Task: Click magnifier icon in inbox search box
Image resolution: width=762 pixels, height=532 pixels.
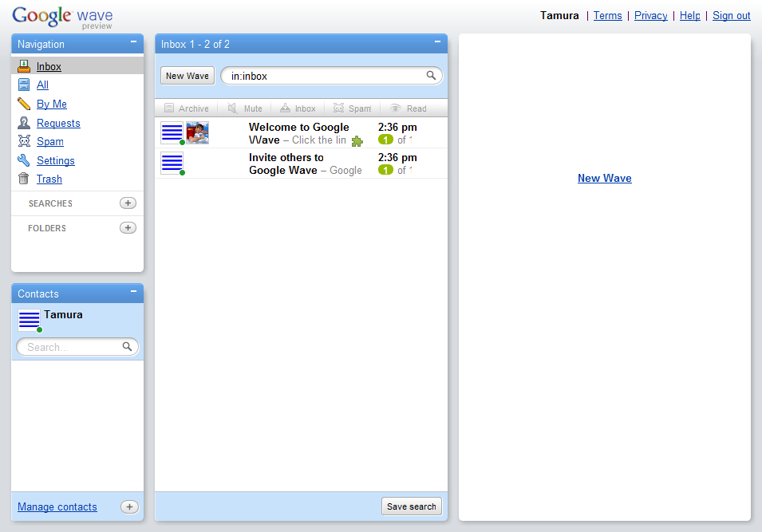Action: click(x=431, y=76)
